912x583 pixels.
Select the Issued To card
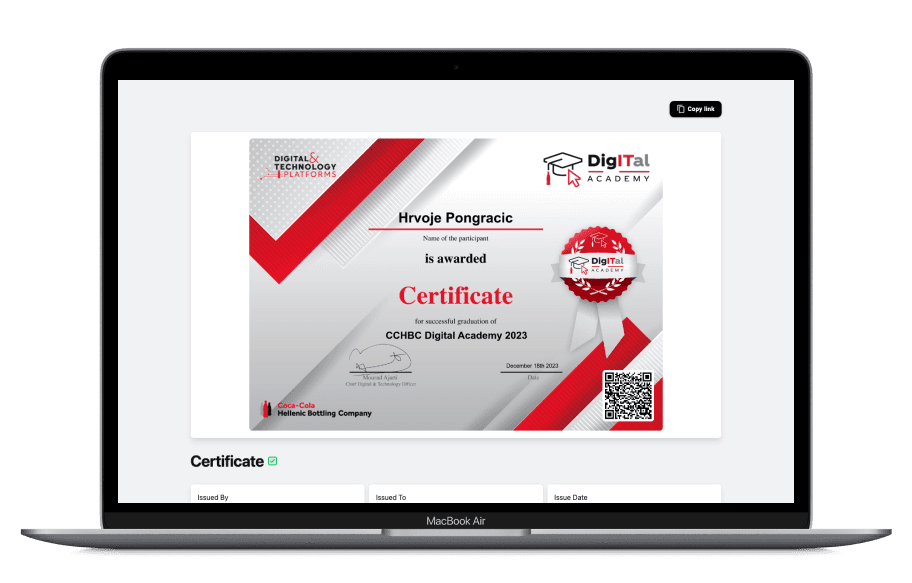[455, 495]
